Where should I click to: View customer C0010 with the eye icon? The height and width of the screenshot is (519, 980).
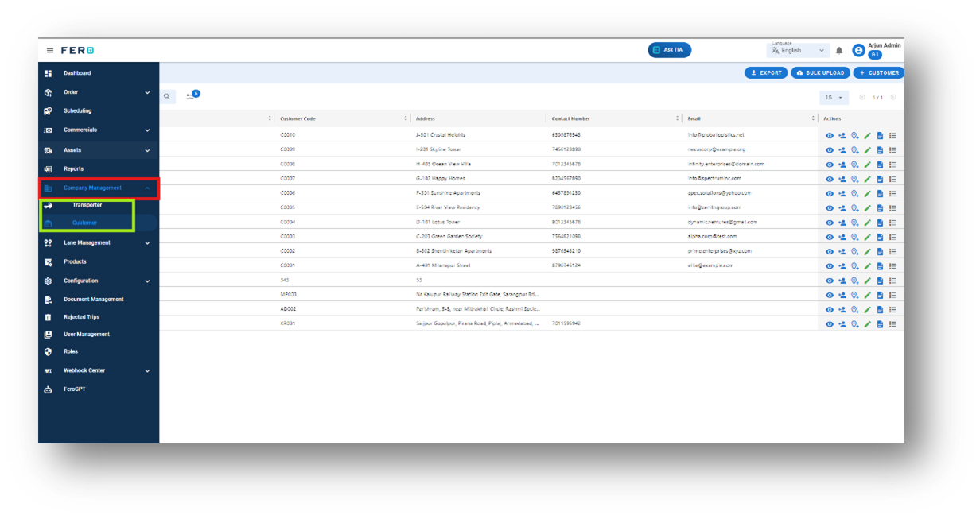830,135
